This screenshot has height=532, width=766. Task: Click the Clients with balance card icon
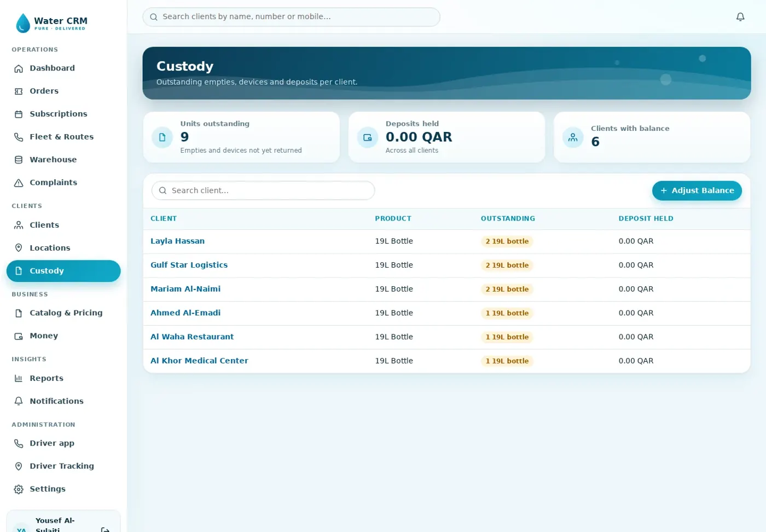point(573,137)
